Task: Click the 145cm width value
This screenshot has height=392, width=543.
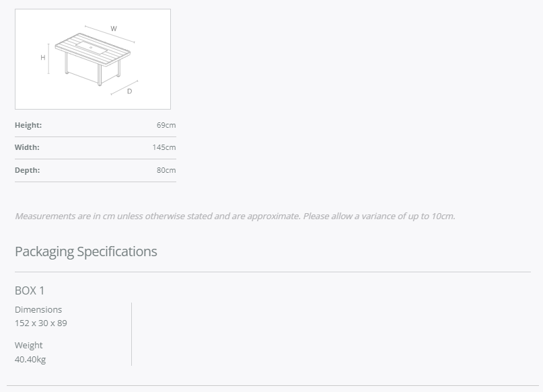Action: point(164,147)
